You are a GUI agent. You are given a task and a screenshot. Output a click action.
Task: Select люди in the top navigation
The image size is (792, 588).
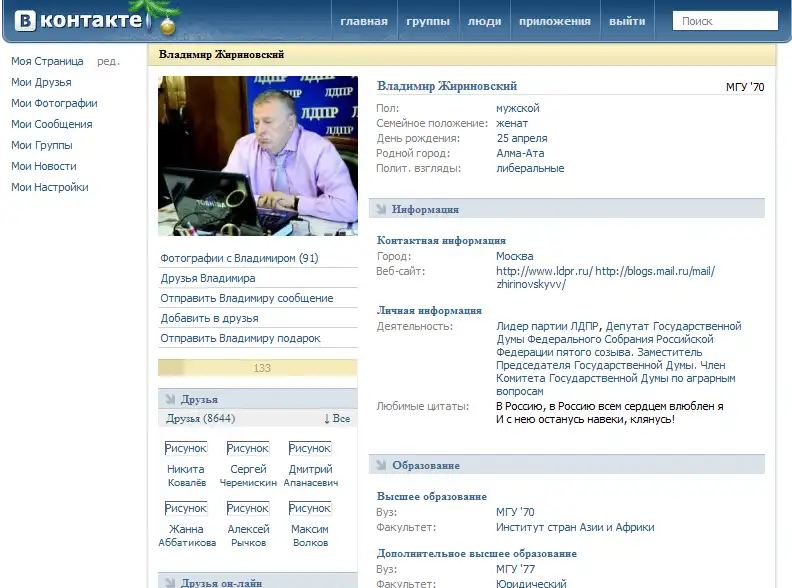(485, 21)
